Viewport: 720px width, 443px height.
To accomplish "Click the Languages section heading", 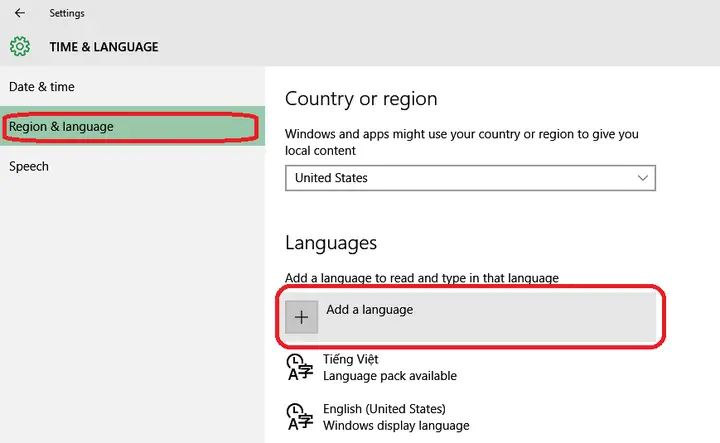I will pos(331,243).
